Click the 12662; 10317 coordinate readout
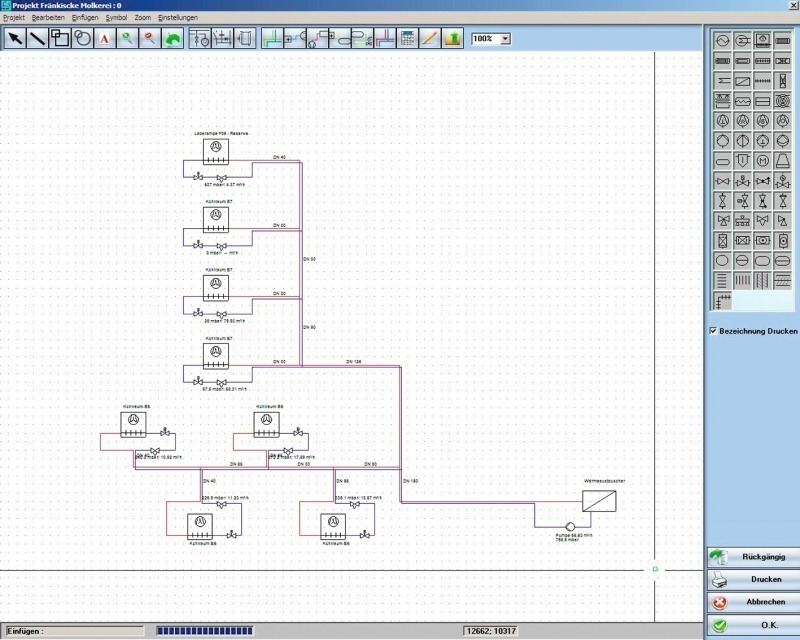 pos(492,631)
